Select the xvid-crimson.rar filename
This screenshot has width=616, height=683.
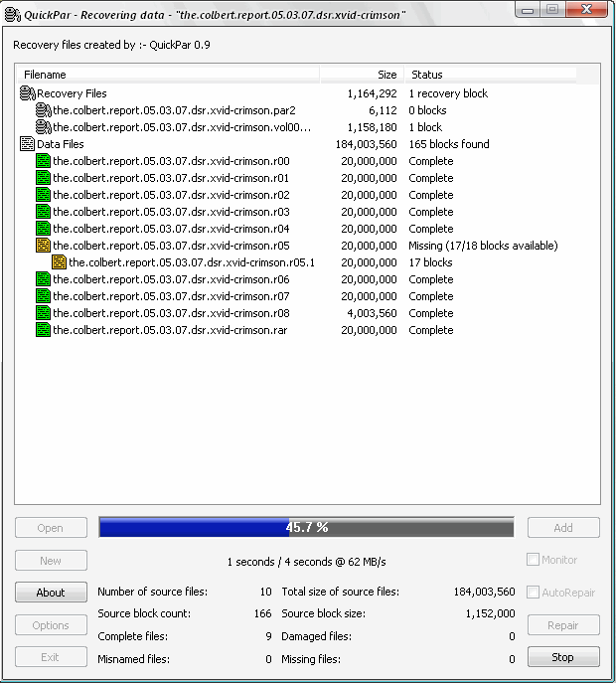click(170, 330)
